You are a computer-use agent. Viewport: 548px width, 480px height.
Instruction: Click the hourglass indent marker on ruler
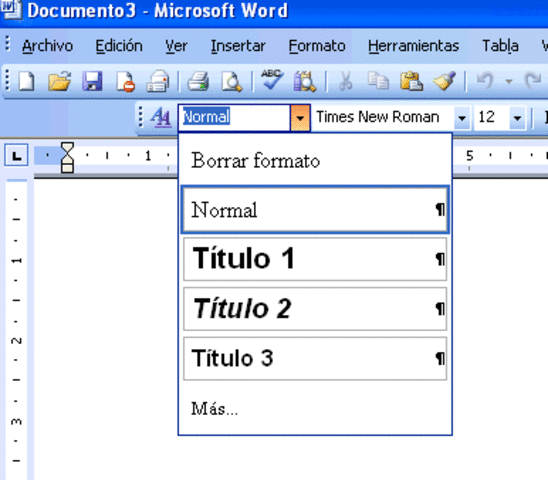point(67,157)
